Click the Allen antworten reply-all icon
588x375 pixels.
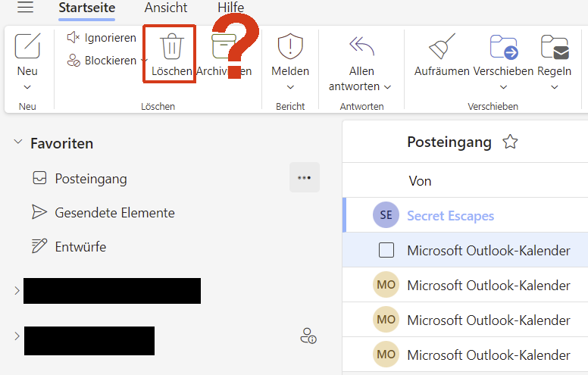(362, 46)
